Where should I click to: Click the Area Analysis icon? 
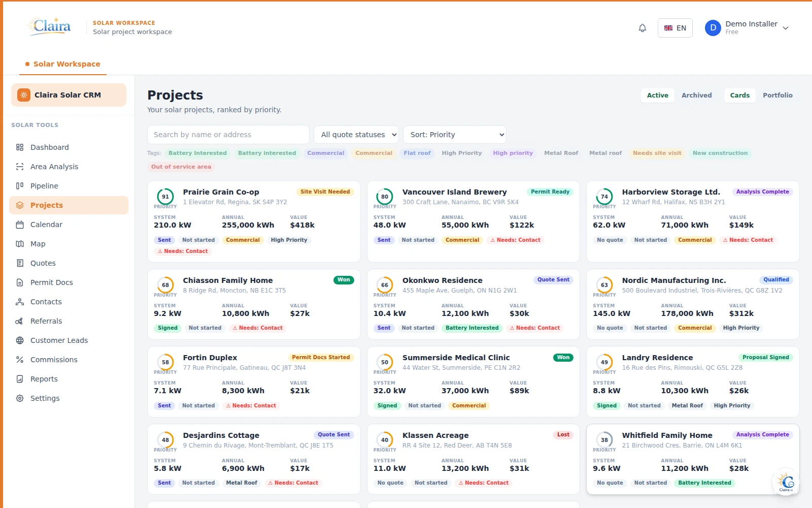(x=20, y=167)
